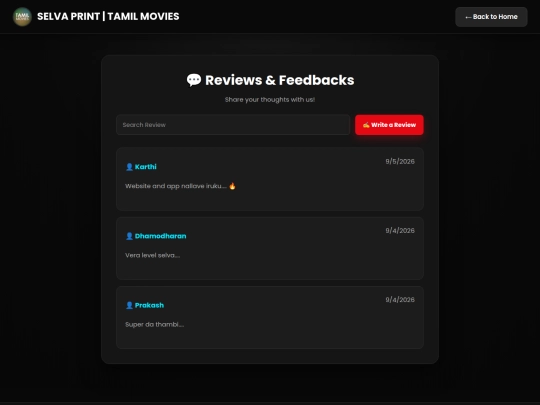The height and width of the screenshot is (405, 540).
Task: Click the 9/4/2026 date on Dhamodharan's review
Action: pyautogui.click(x=400, y=231)
